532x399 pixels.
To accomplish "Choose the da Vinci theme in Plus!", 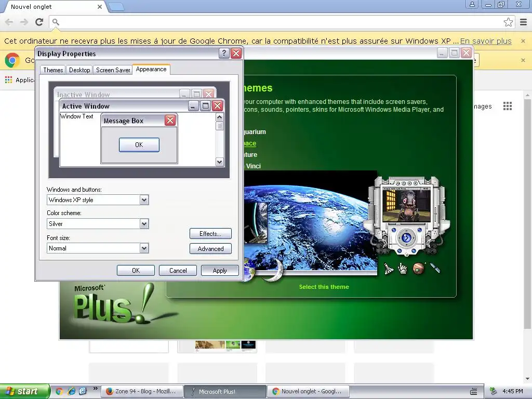I will (253, 166).
